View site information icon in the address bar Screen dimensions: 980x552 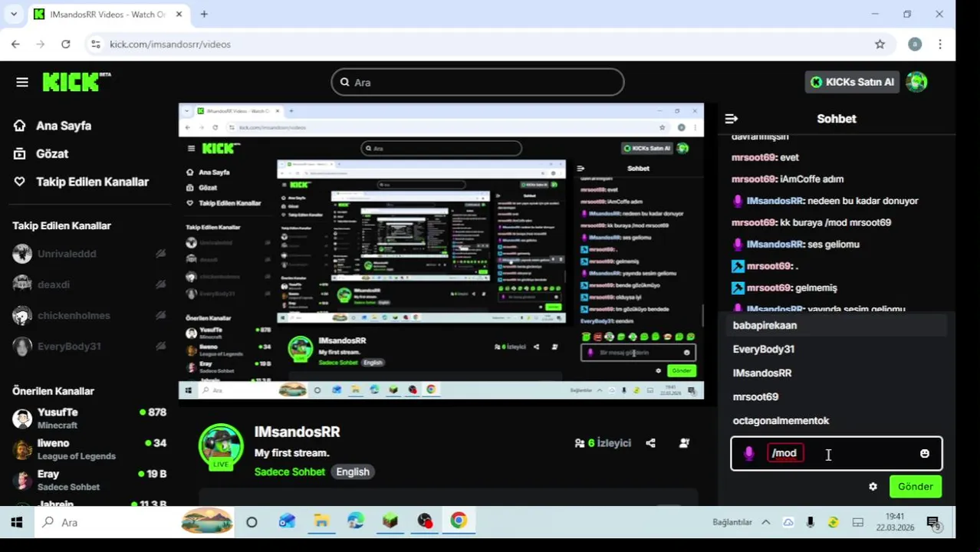[95, 44]
